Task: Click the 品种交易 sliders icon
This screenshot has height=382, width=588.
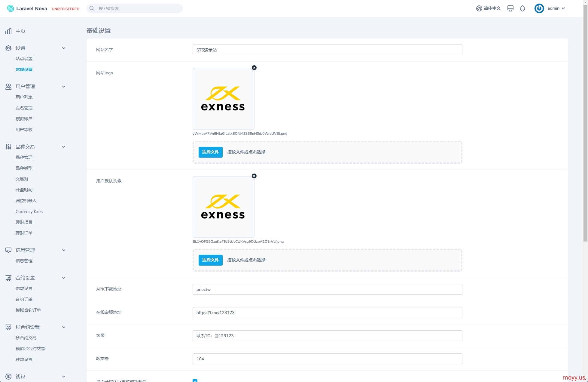Action: click(8, 147)
